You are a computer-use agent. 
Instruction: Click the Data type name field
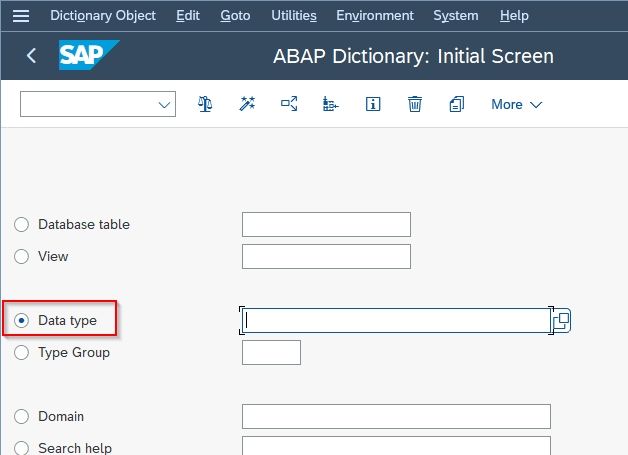(397, 320)
